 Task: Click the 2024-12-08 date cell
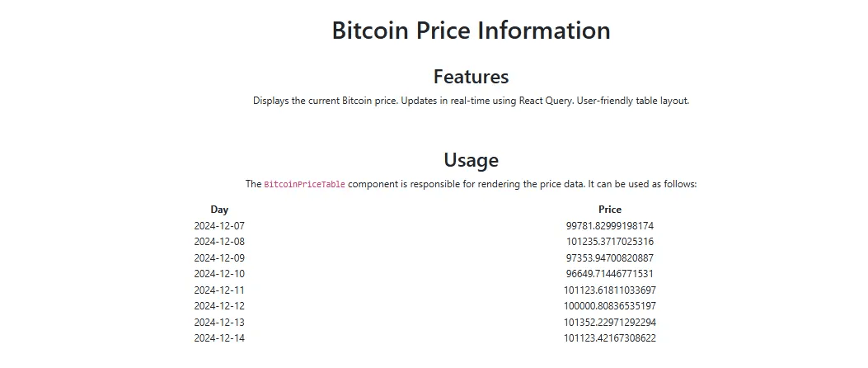pos(219,242)
